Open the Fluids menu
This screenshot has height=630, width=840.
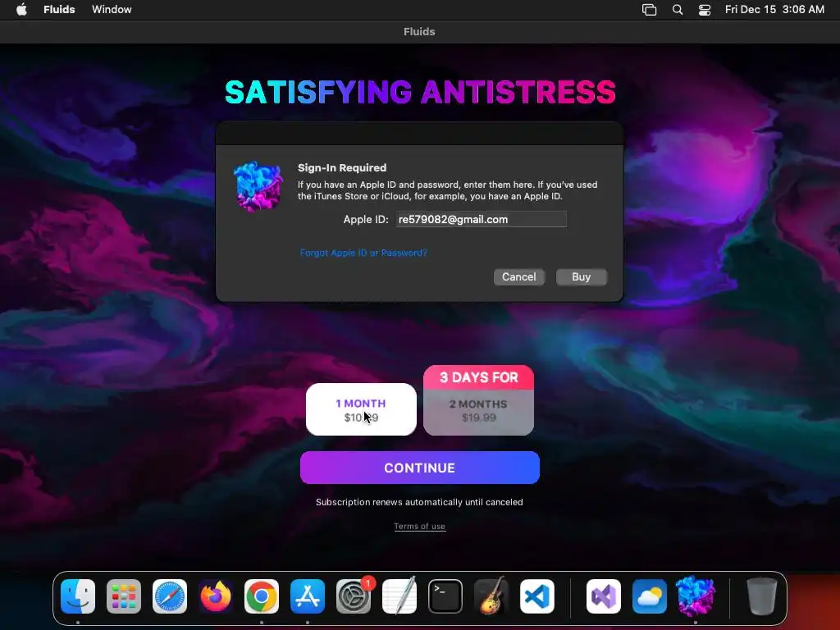click(x=59, y=9)
